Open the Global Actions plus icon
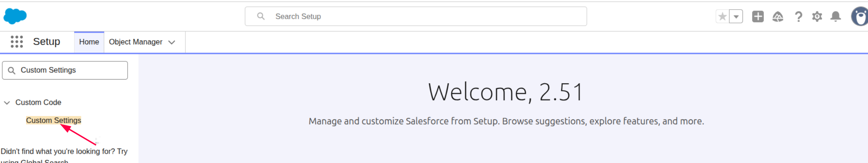This screenshot has height=163, width=868. click(x=758, y=17)
